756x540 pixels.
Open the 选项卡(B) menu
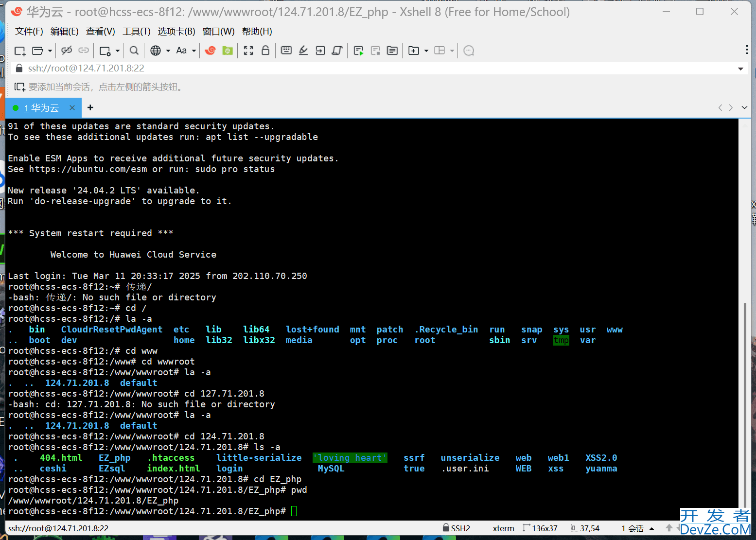pyautogui.click(x=176, y=32)
